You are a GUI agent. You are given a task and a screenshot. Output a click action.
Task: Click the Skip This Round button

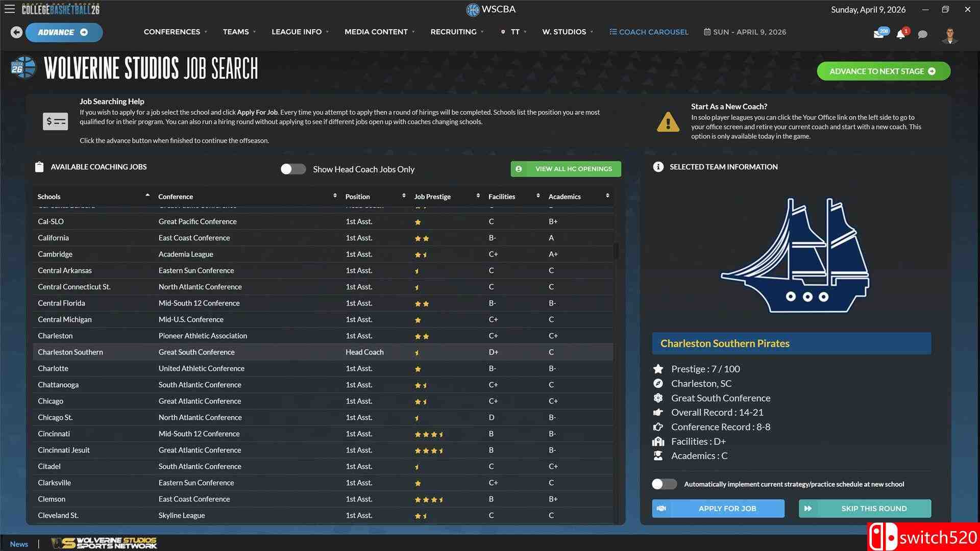(865, 509)
